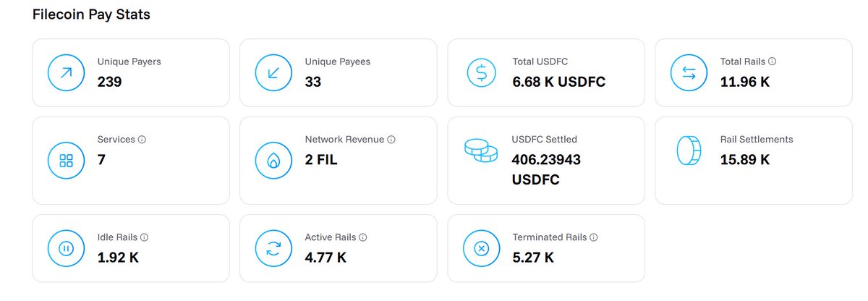Click the Unique Payers label

[129, 62]
